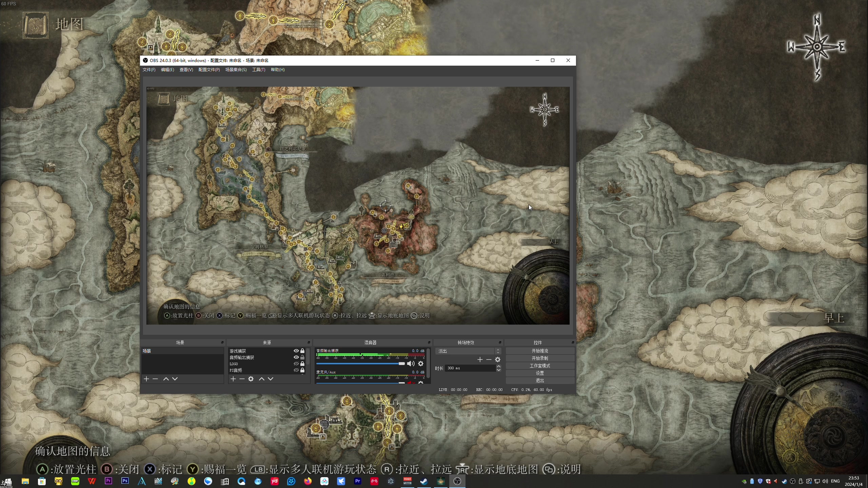The height and width of the screenshot is (488, 868).
Task: Click the 开始录制 button
Action: (540, 359)
